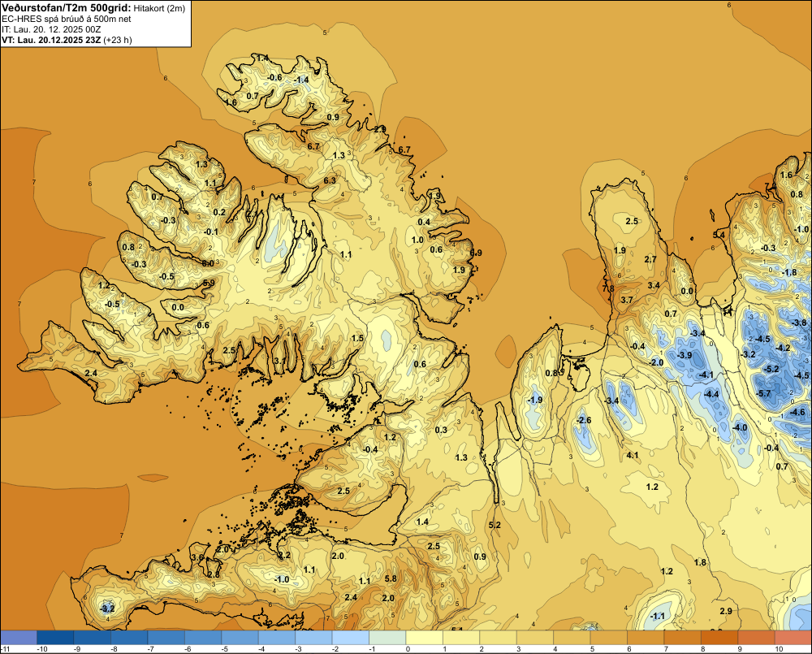Viewport: 812px width, 654px height.
Task: Select the legend swatch between -1 and 0
Action: point(388,638)
